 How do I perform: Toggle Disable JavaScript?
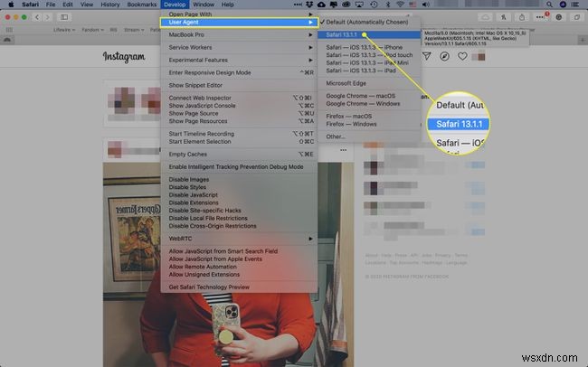coord(239,195)
